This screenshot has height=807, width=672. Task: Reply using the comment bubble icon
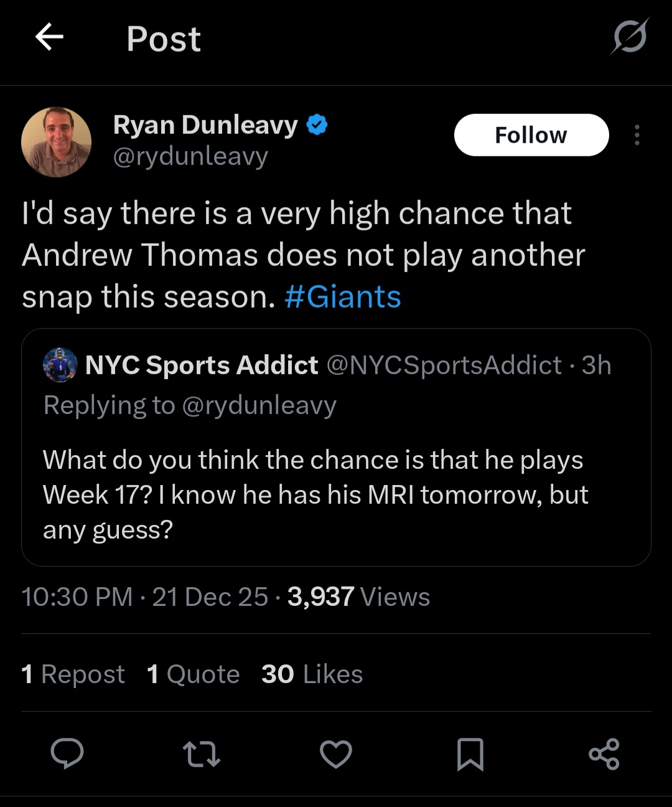[67, 753]
